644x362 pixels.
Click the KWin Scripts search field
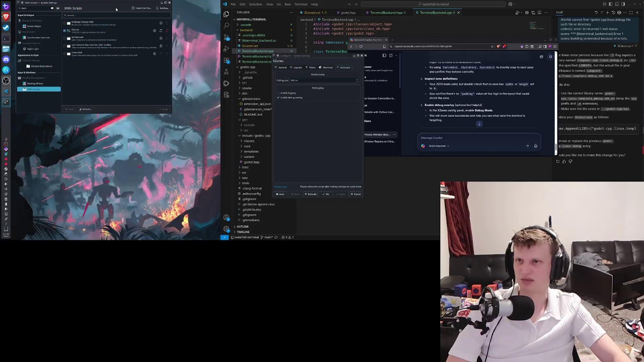tap(117, 15)
